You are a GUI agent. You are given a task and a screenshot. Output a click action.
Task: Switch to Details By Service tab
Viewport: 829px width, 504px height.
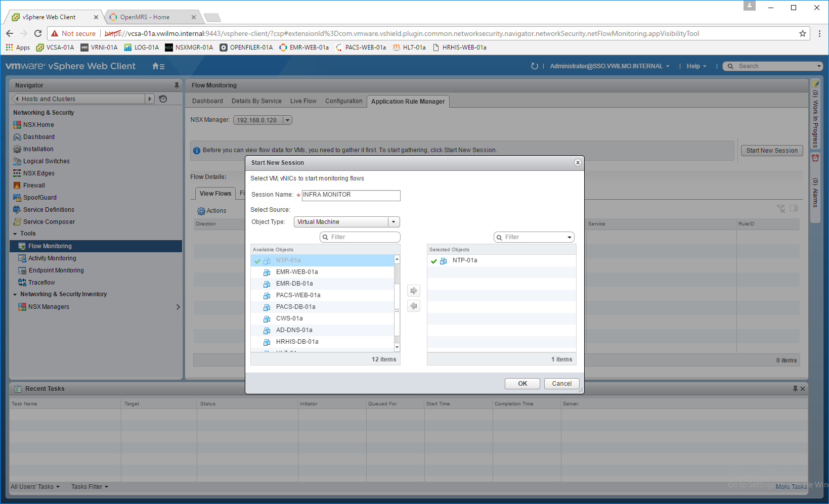(256, 101)
